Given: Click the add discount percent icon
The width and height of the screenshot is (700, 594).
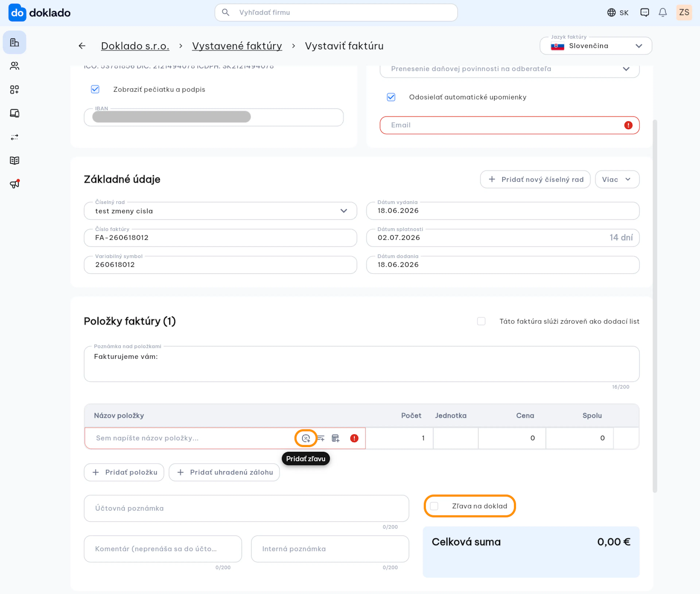Looking at the screenshot, I should pos(306,438).
